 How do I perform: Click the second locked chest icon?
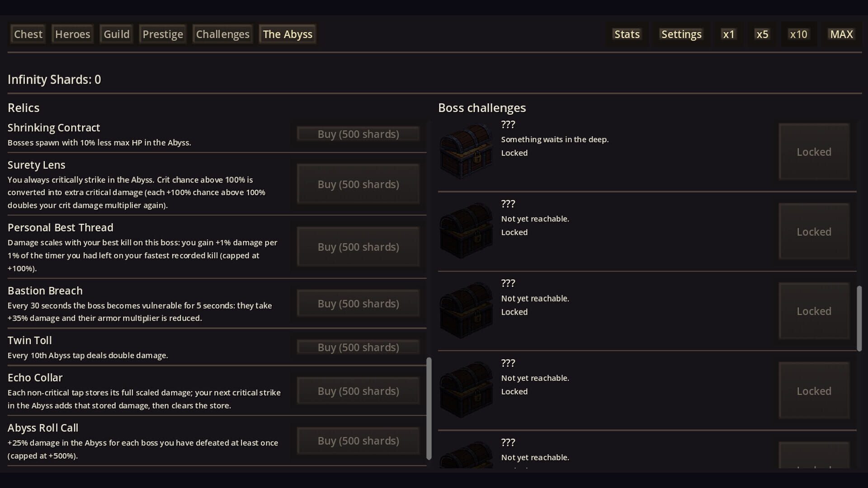tap(466, 231)
